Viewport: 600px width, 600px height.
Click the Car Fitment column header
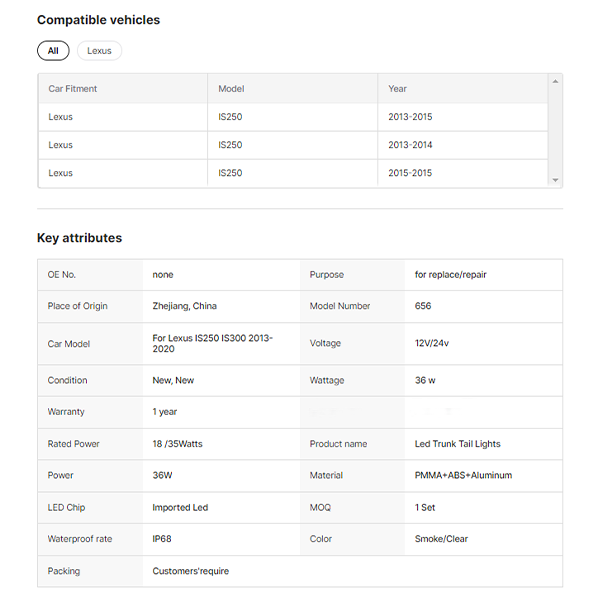tap(73, 89)
